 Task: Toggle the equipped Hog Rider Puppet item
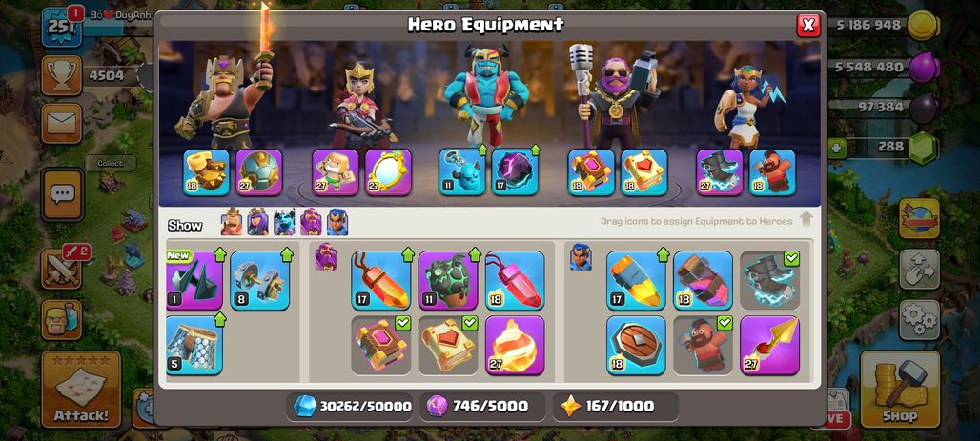click(x=703, y=346)
